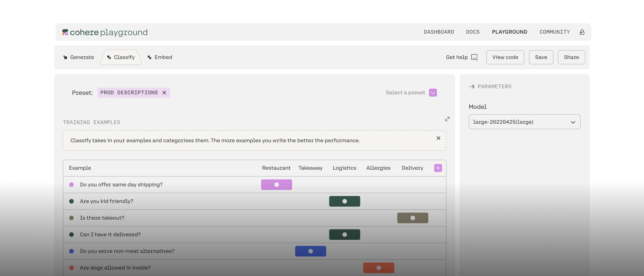The height and width of the screenshot is (276, 644).
Task: Add a new label column
Action: coord(438,168)
